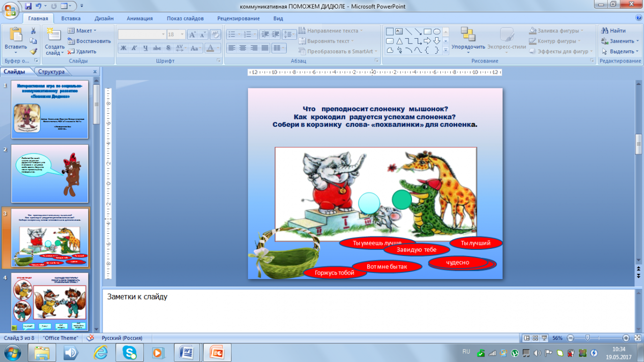Open numbered list button
Image resolution: width=644 pixels, height=362 pixels.
point(250,35)
